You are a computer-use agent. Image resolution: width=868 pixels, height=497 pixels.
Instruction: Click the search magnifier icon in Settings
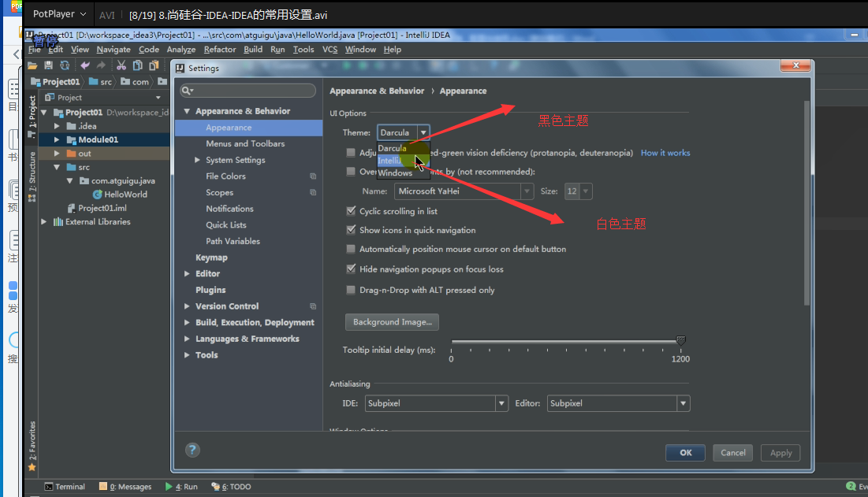[187, 91]
